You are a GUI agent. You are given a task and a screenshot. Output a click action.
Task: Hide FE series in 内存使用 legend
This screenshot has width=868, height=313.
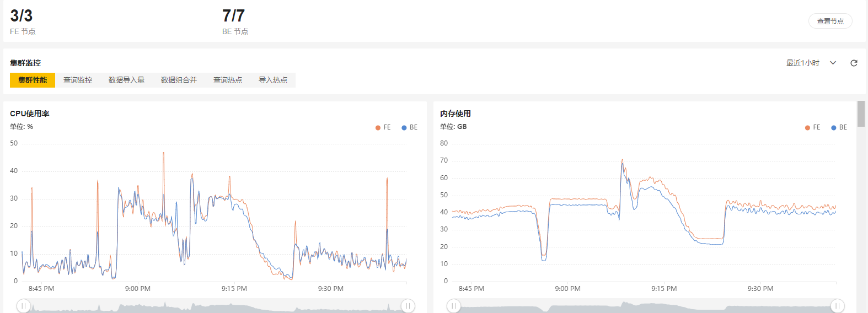813,127
